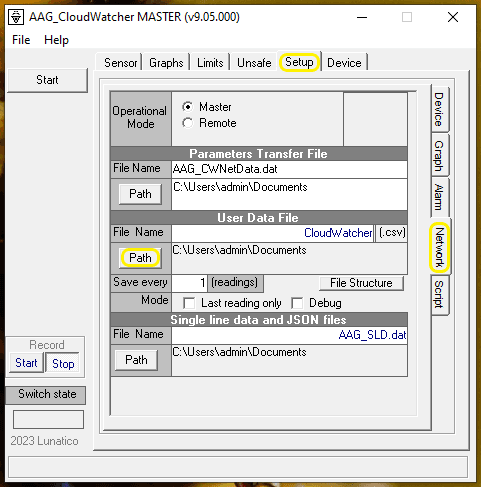The width and height of the screenshot is (481, 487).
Task: Click the Single line data path text
Action: click(x=239, y=352)
